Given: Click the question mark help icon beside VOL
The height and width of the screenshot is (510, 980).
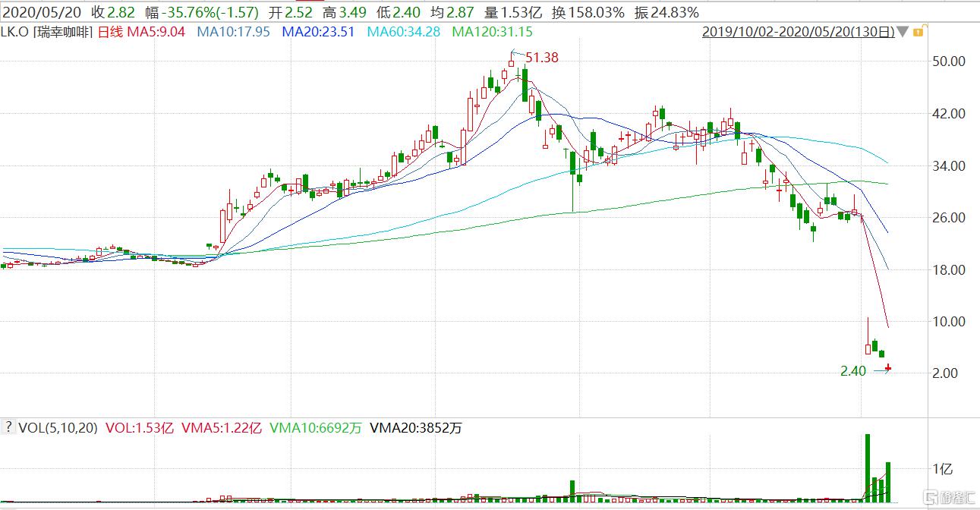Looking at the screenshot, I should pos(9,428).
